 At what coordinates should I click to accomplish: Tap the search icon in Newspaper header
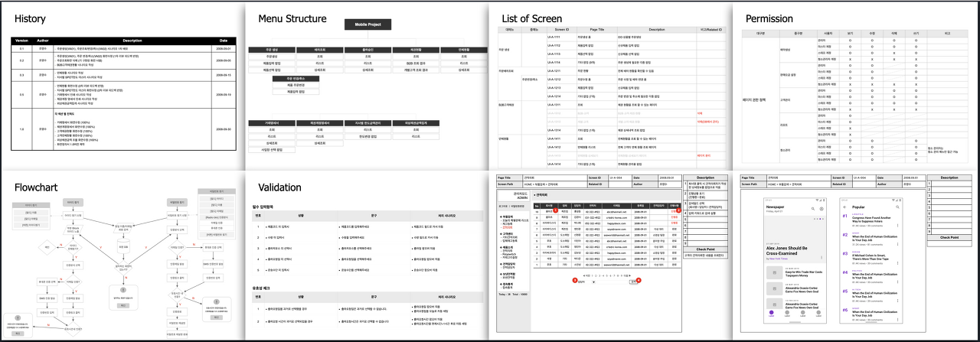click(x=813, y=209)
